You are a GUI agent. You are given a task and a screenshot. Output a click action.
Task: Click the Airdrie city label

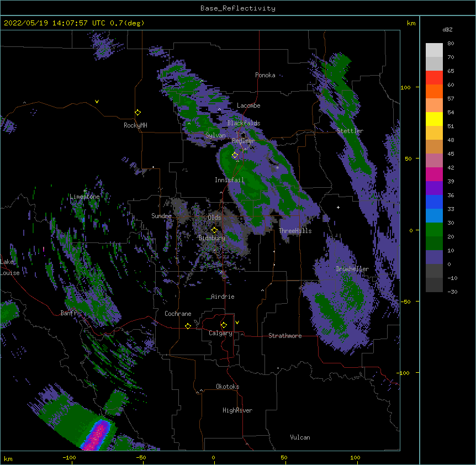coord(223,297)
